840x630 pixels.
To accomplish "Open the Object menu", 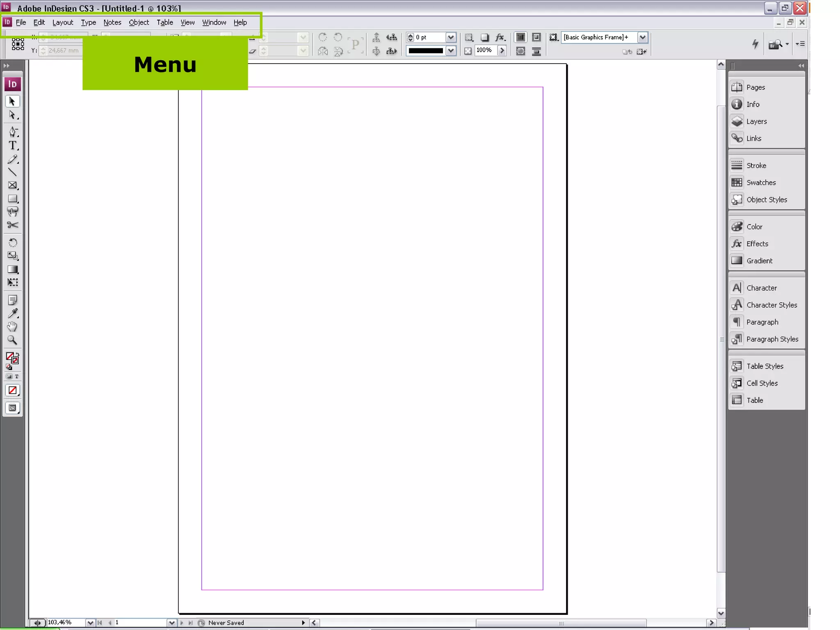I will point(139,23).
